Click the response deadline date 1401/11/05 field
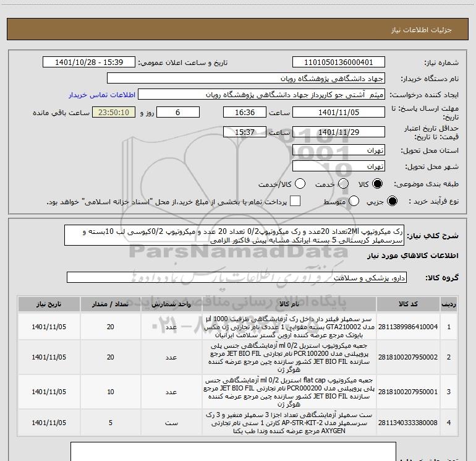 coord(339,112)
